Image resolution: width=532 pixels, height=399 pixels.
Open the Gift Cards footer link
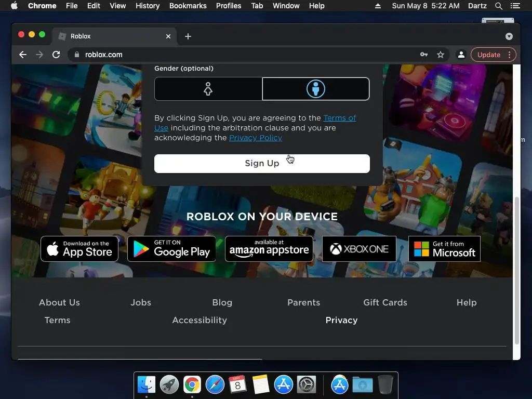pos(385,302)
